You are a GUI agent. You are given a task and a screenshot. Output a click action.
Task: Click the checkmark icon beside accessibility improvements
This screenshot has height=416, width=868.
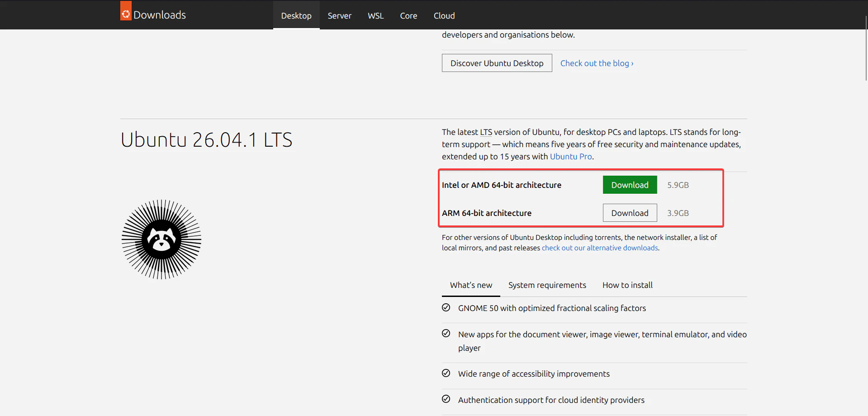(x=446, y=373)
